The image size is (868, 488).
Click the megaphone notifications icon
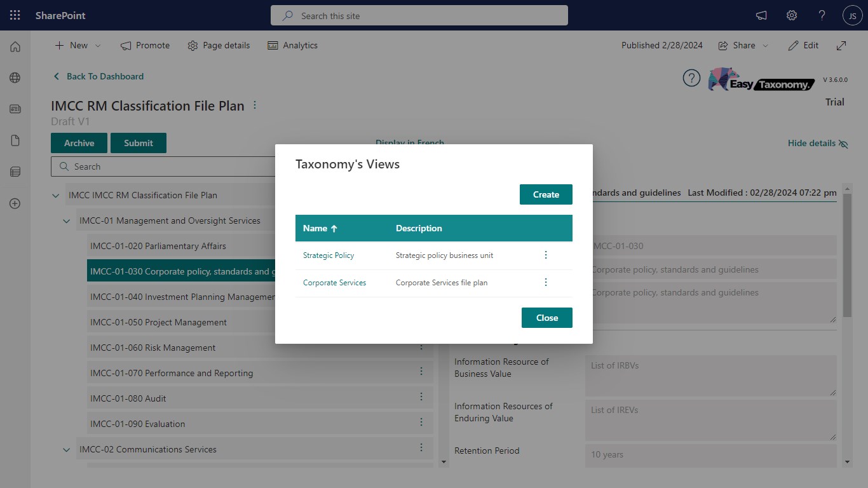(x=761, y=15)
